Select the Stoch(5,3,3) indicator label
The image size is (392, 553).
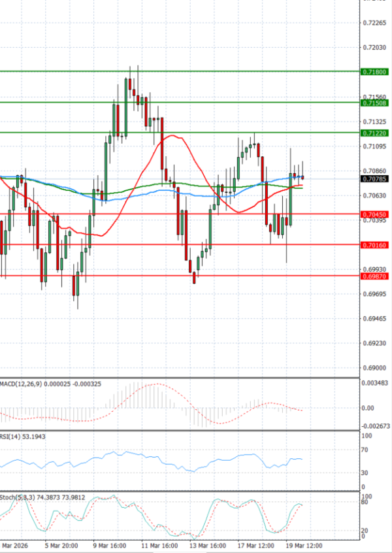17,497
